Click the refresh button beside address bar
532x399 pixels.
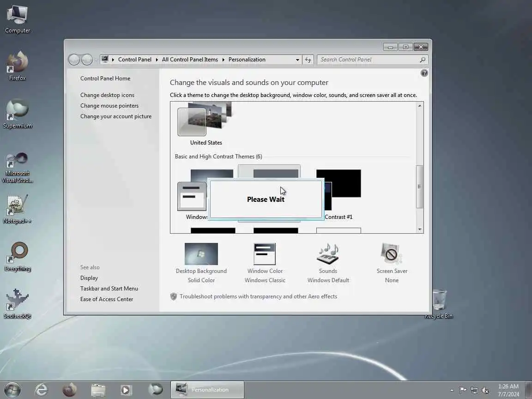(x=308, y=60)
